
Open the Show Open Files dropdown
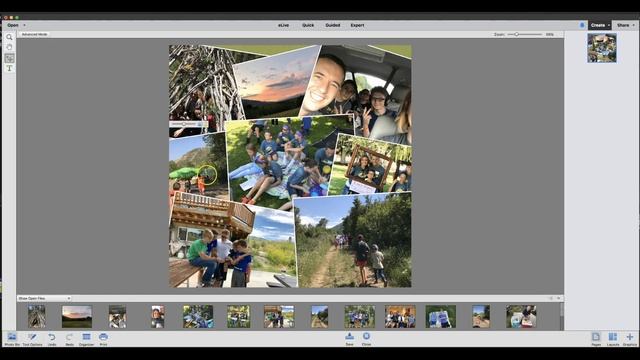(44, 298)
